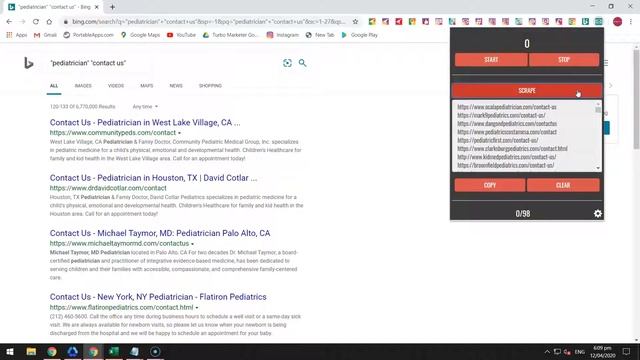The width and height of the screenshot is (640, 360).
Task: Click the Bing logo
Action: [28, 63]
